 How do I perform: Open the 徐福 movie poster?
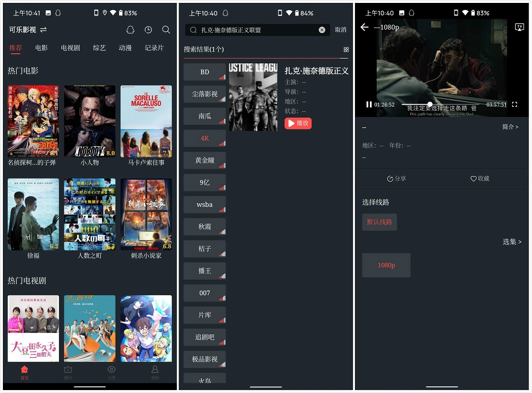click(33, 214)
